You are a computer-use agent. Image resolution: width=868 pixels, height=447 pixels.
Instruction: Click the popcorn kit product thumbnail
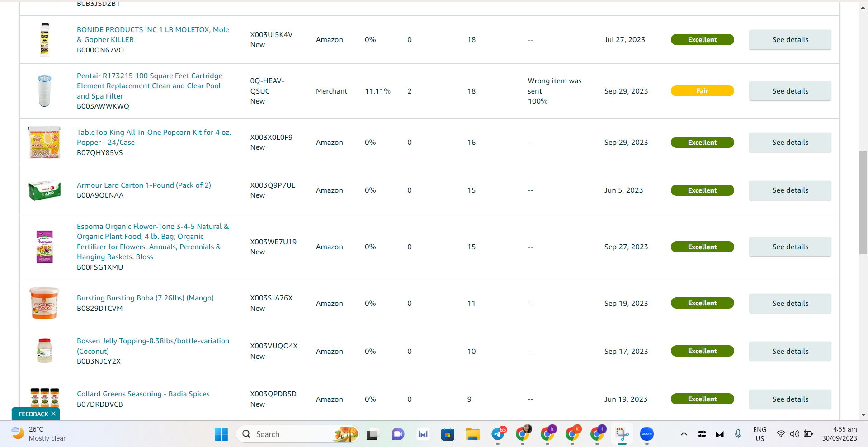tap(44, 143)
